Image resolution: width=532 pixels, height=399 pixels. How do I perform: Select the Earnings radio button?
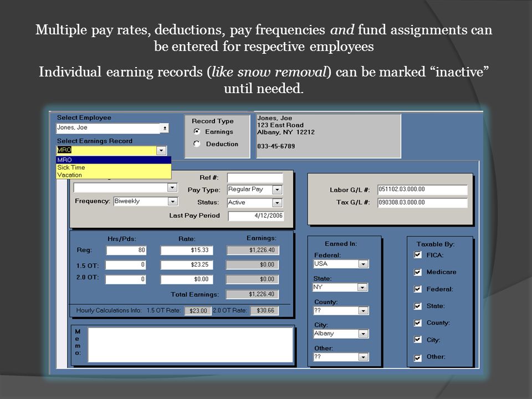197,131
